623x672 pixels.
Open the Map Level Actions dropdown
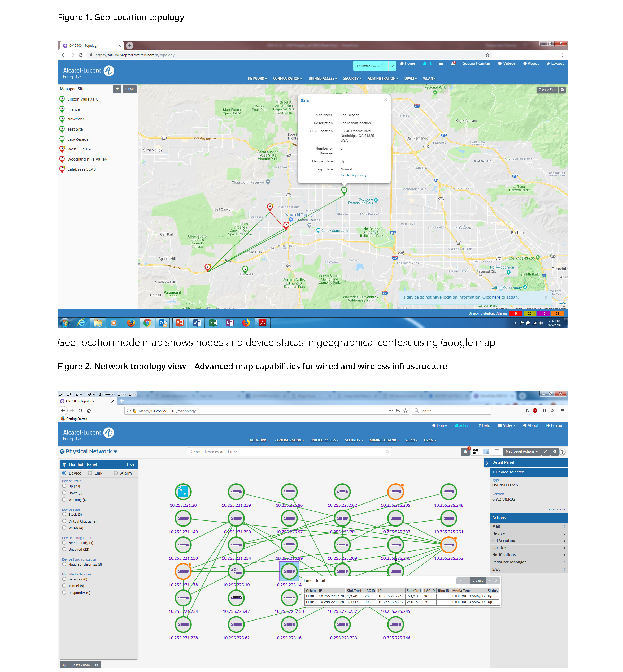point(521,451)
